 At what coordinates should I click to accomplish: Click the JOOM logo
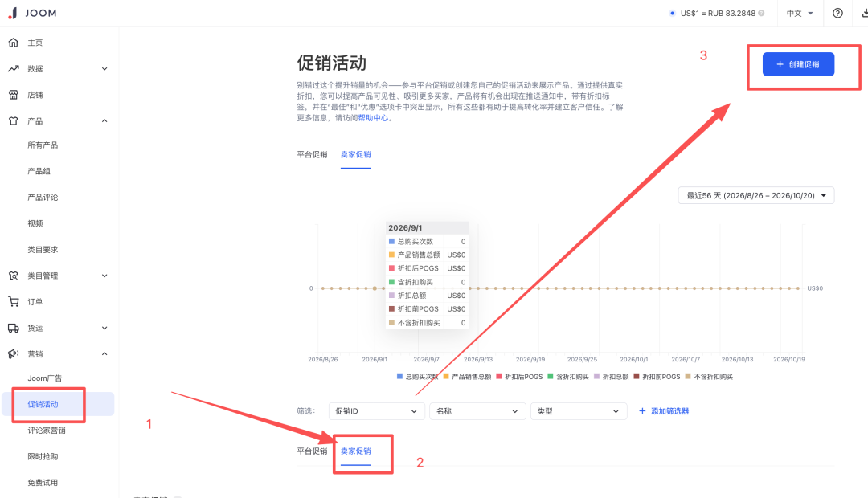(x=32, y=13)
